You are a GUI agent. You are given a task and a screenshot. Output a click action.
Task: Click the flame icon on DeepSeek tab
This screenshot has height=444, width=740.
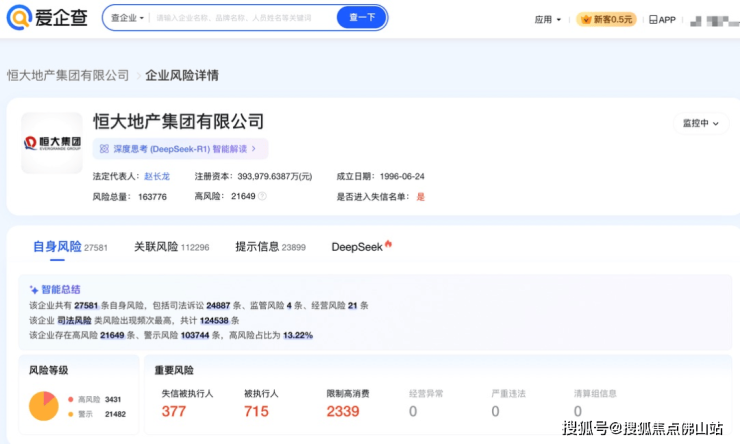(x=388, y=244)
